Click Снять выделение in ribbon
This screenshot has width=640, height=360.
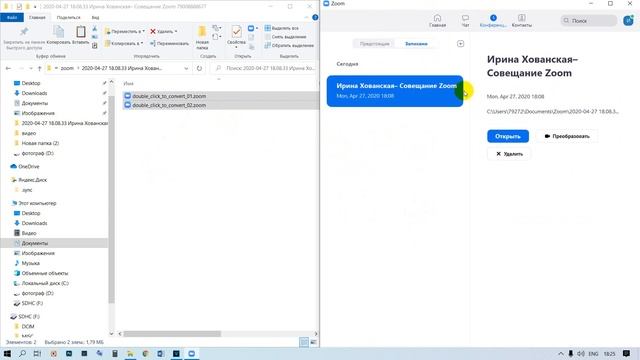point(285,37)
